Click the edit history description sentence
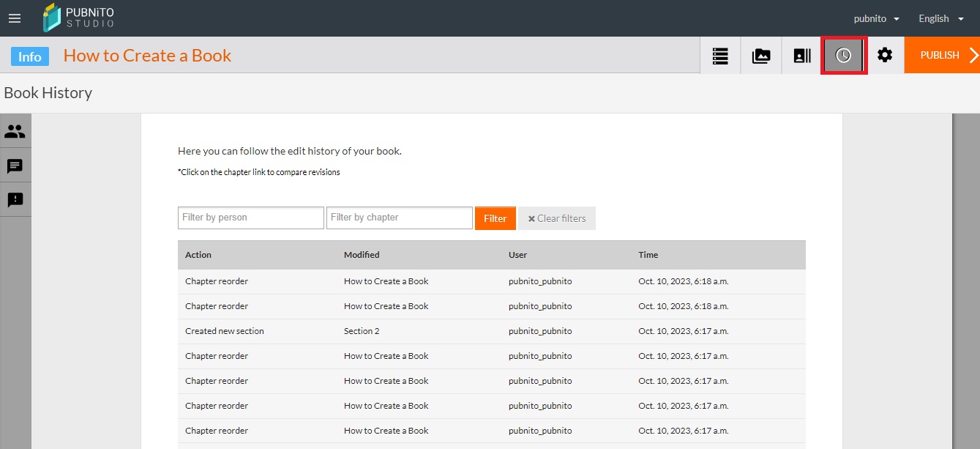This screenshot has width=980, height=449. 290,152
